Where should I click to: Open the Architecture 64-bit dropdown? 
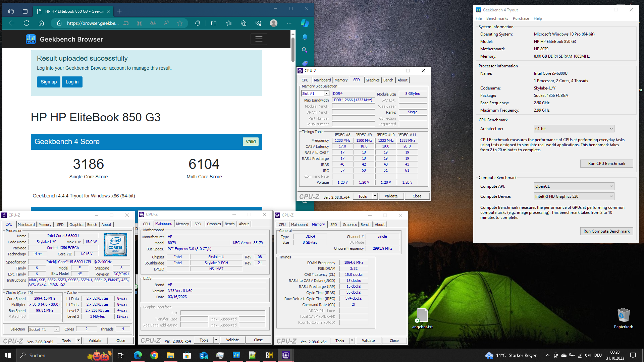[x=574, y=129]
